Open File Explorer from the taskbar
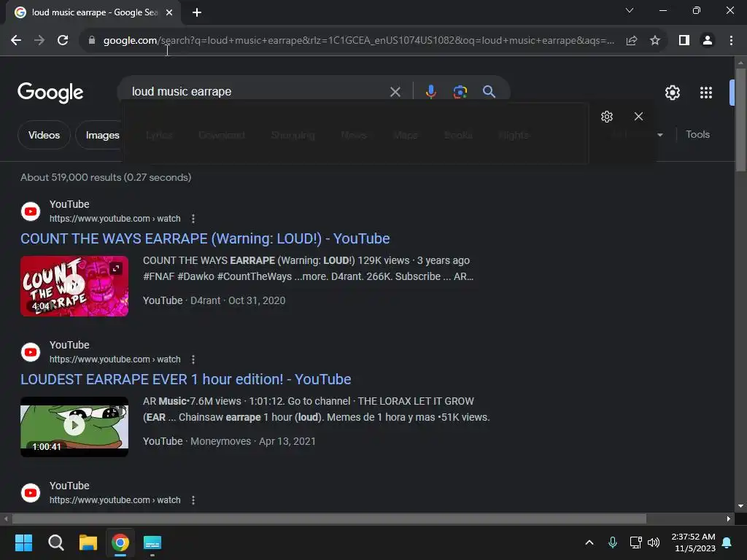The height and width of the screenshot is (560, 747). (88, 542)
